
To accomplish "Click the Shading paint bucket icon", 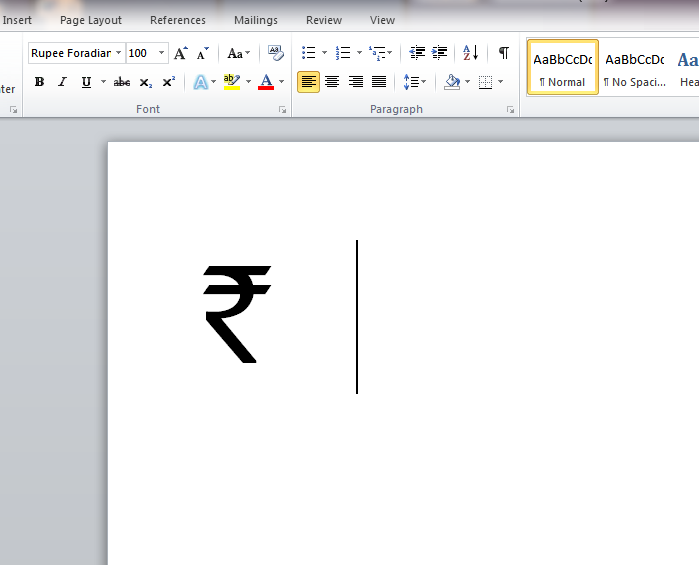I will point(452,82).
